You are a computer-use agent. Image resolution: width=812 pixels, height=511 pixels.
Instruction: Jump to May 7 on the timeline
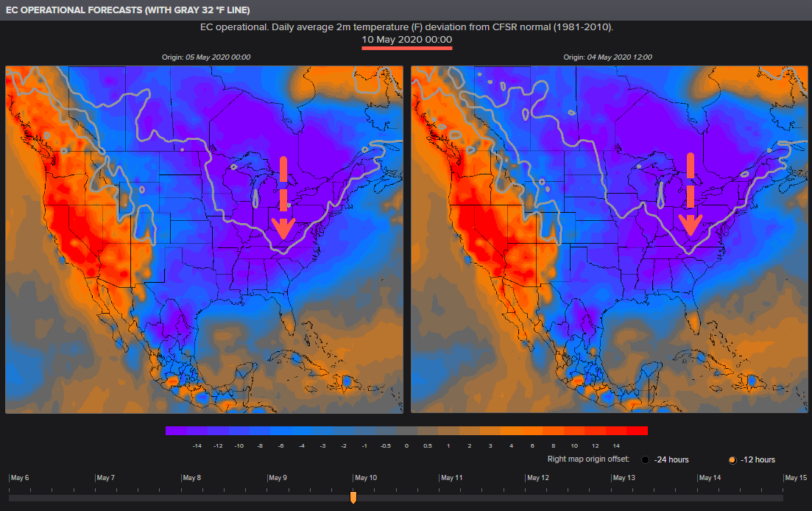(x=105, y=478)
